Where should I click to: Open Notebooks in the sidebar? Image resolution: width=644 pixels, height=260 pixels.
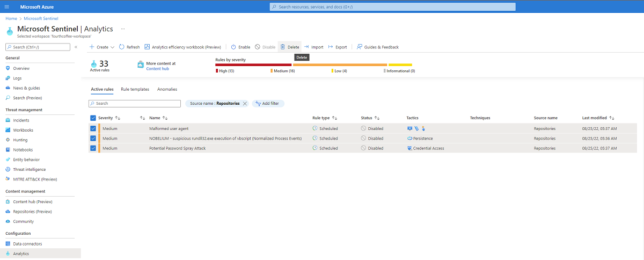point(23,150)
